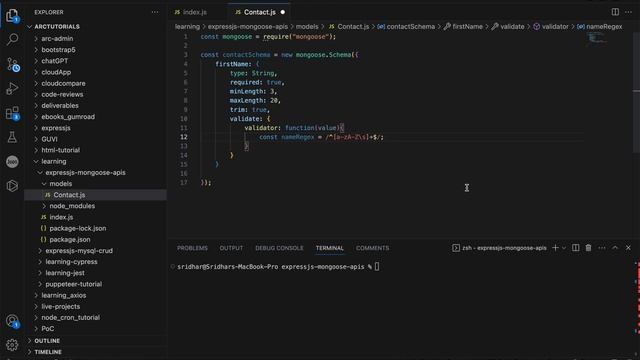Image resolution: width=640 pixels, height=360 pixels.
Task: Select nameRegex in the breadcrumb
Action: tap(600, 27)
